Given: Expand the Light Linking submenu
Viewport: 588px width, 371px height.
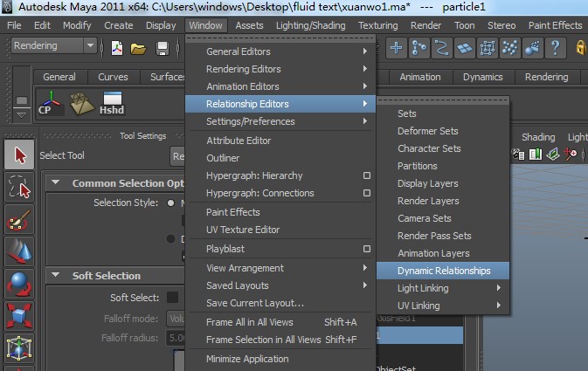Looking at the screenshot, I should tap(443, 288).
